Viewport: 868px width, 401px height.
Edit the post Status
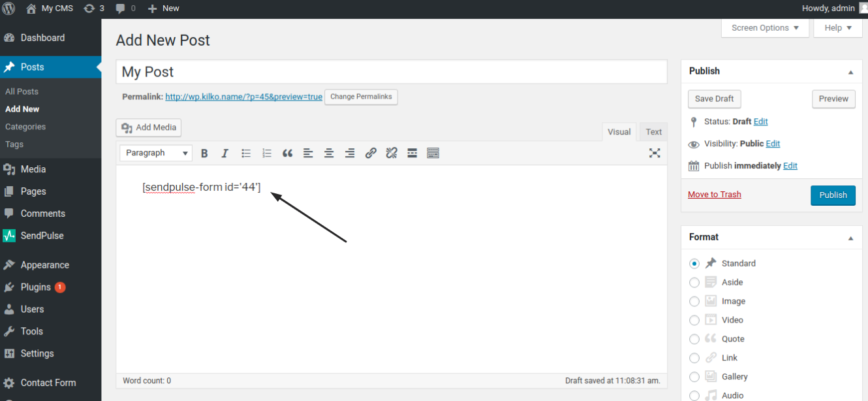(x=760, y=121)
